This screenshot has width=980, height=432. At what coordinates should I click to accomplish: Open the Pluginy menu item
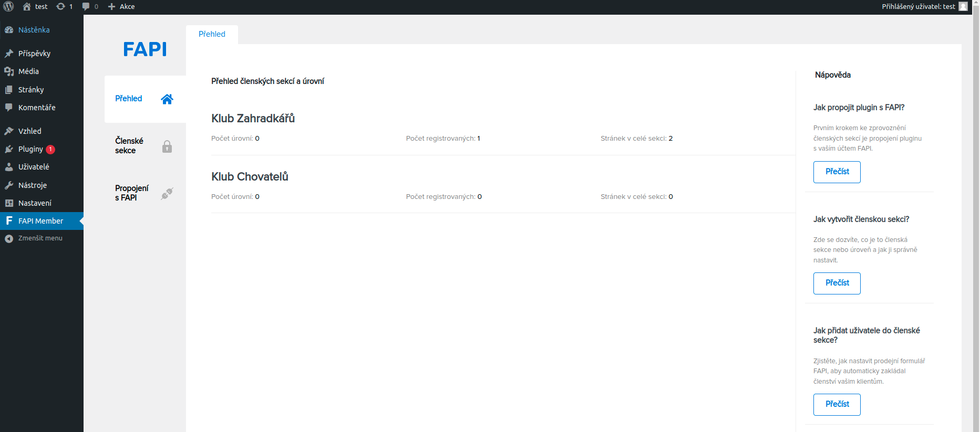[x=42, y=149]
